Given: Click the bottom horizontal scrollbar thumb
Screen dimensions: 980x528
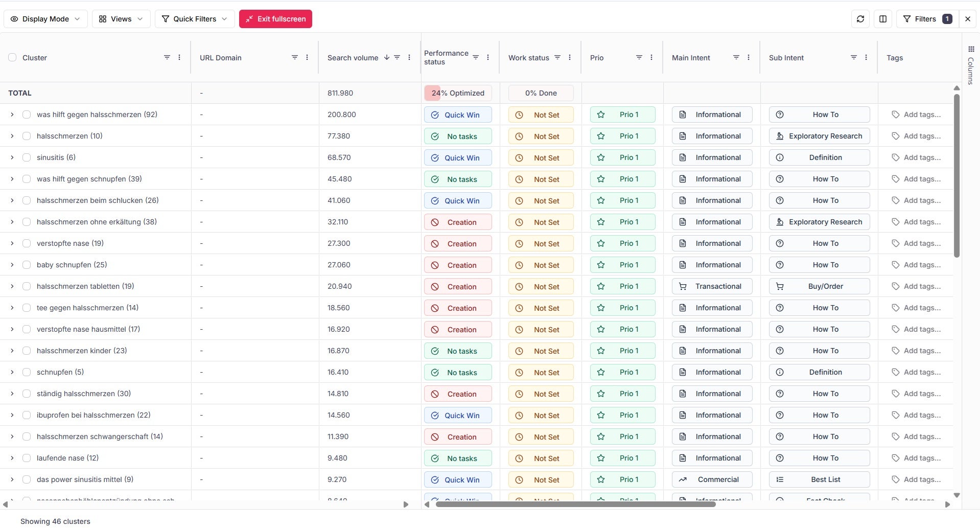Looking at the screenshot, I should coord(575,504).
